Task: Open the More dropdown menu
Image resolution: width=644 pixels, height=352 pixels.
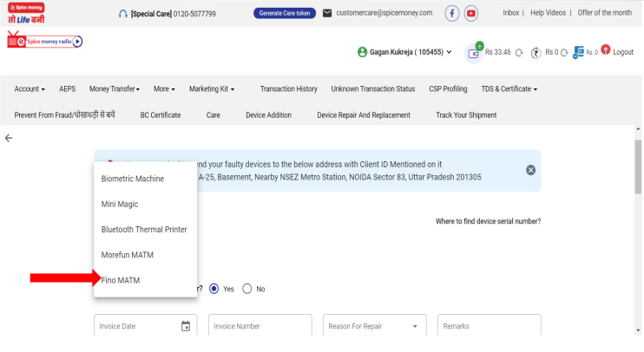Action: coord(164,89)
